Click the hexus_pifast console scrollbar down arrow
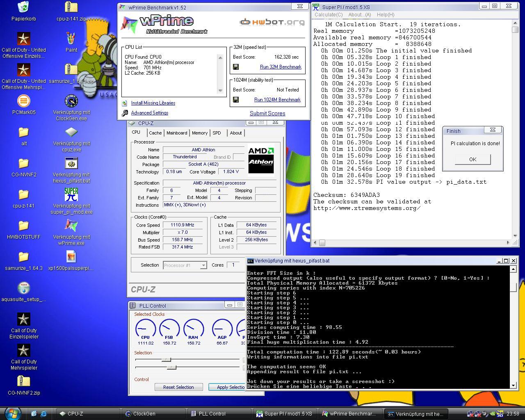The image size is (525, 420). click(x=513, y=386)
